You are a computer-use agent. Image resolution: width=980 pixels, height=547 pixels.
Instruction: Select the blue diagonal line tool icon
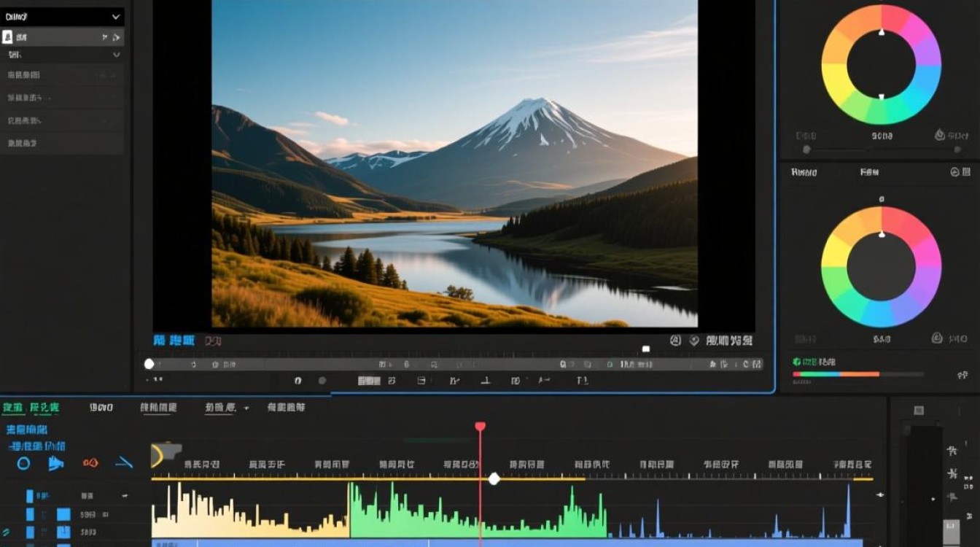click(124, 462)
